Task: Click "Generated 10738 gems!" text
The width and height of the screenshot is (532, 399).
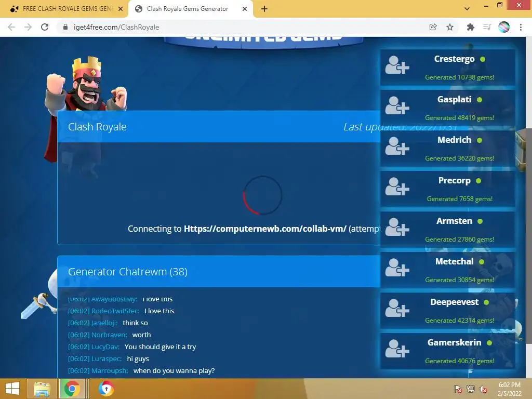Action: click(x=460, y=77)
